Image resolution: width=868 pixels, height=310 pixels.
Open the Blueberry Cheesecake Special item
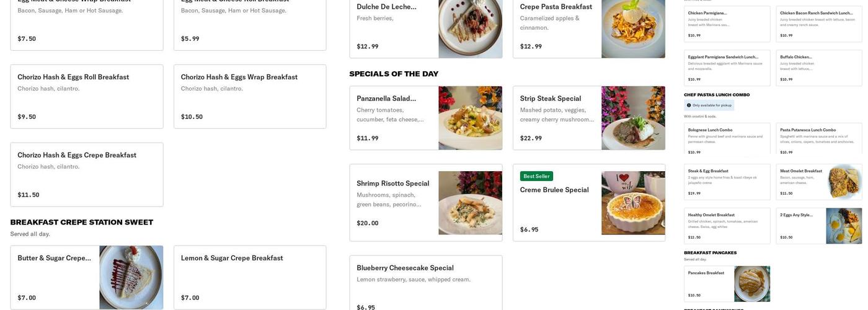point(425,282)
